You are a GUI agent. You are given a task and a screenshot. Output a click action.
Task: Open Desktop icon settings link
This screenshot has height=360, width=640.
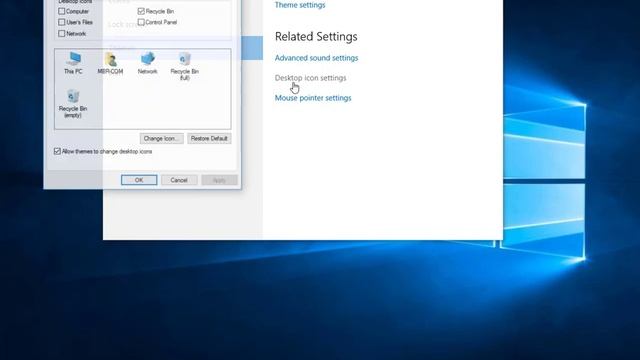point(310,78)
